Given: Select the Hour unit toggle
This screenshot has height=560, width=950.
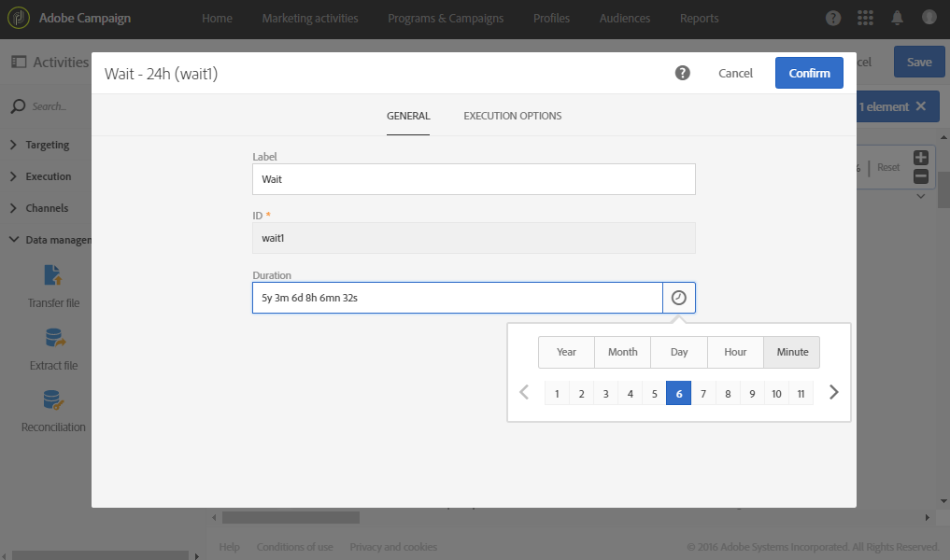Looking at the screenshot, I should (x=735, y=352).
